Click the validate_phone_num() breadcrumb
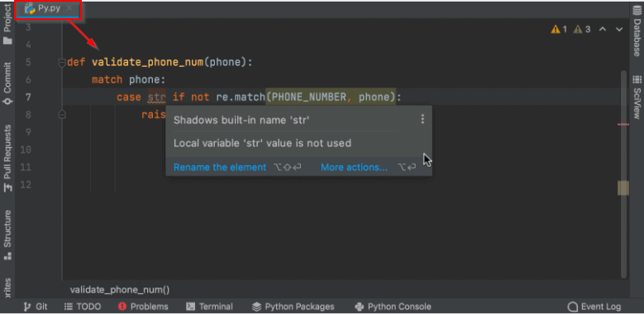The width and height of the screenshot is (644, 314). pos(120,290)
